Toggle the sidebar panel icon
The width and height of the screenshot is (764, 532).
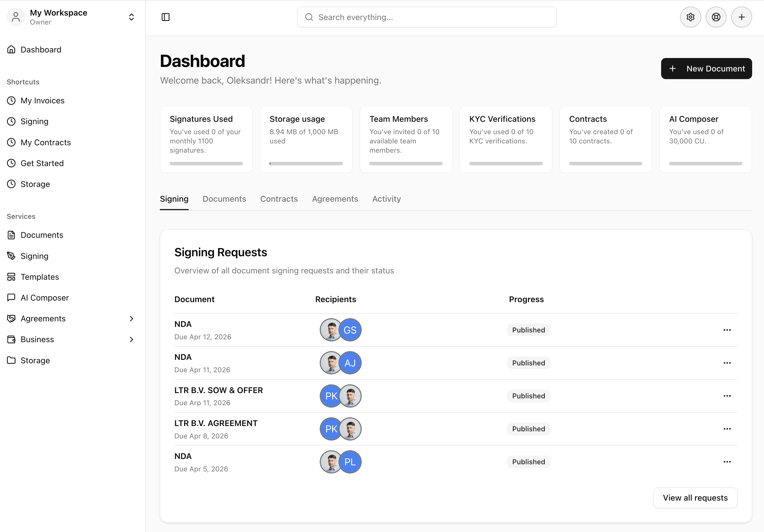pos(165,17)
